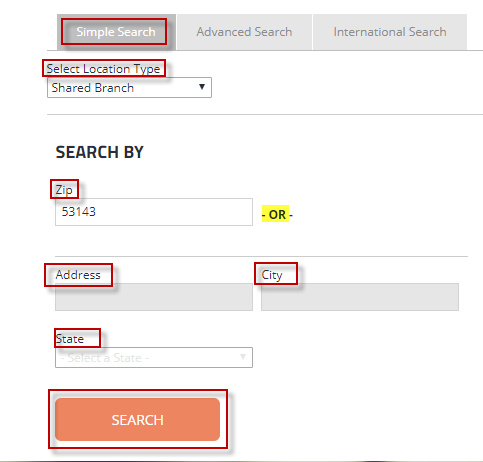The height and width of the screenshot is (462, 483).
Task: Click the Address label
Action: click(x=78, y=275)
